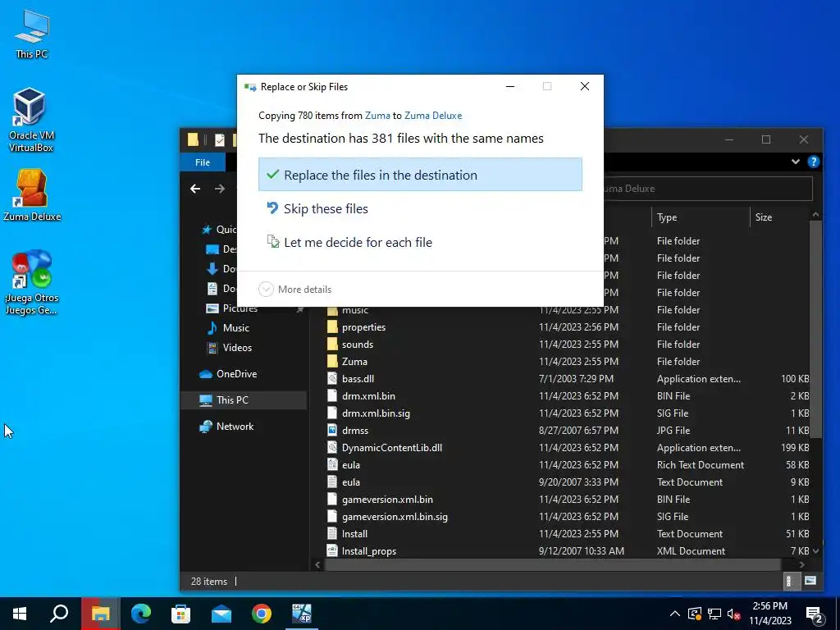Open taskbar Search
Image resolution: width=840 pixels, height=630 pixels.
(x=59, y=614)
